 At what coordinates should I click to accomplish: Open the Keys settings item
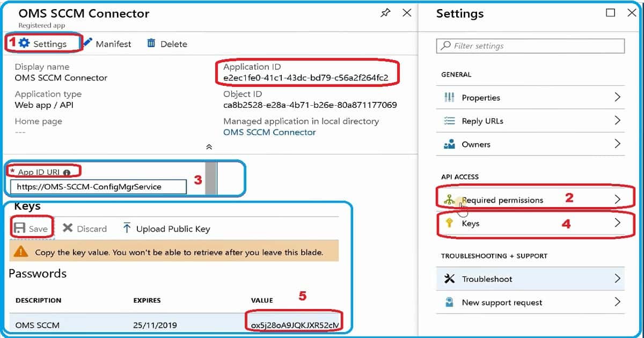530,223
